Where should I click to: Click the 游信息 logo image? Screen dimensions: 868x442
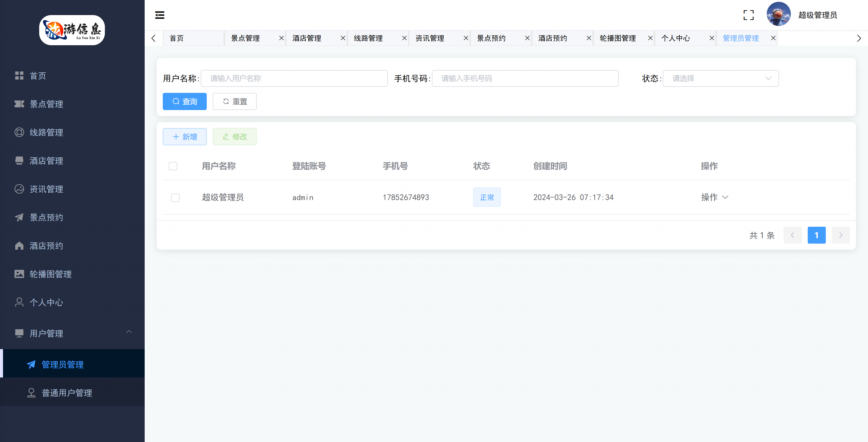72,30
